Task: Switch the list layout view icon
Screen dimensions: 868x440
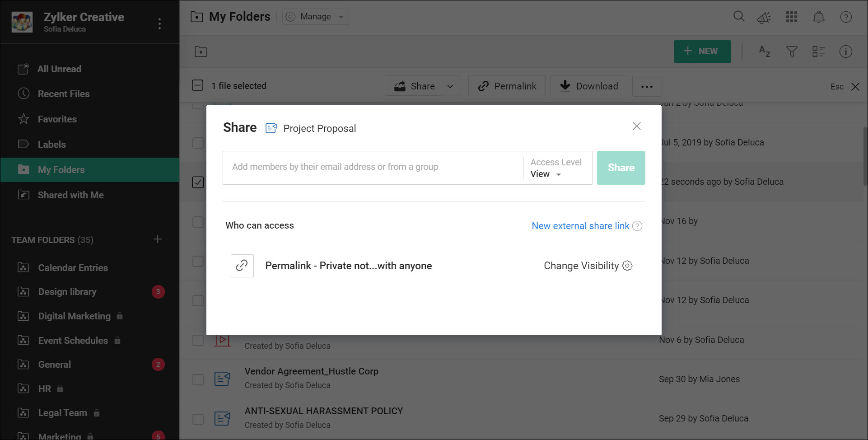Action: click(x=818, y=51)
